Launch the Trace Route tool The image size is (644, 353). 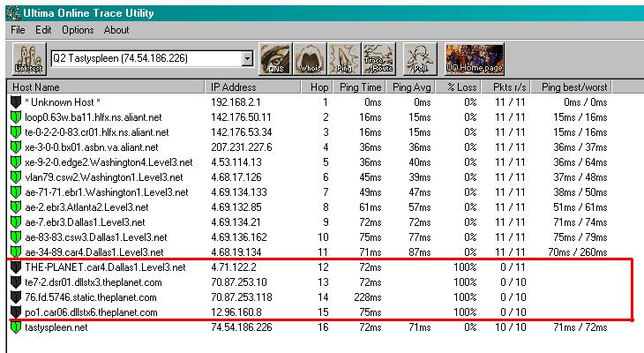378,59
